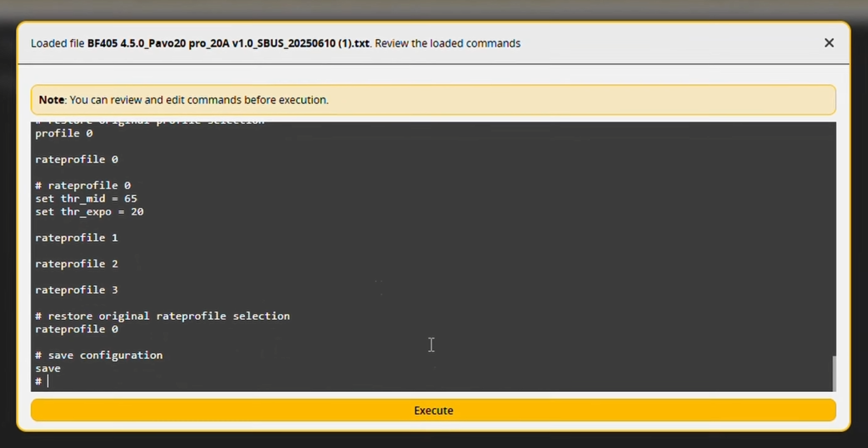Click the loaded file name in header

point(228,43)
